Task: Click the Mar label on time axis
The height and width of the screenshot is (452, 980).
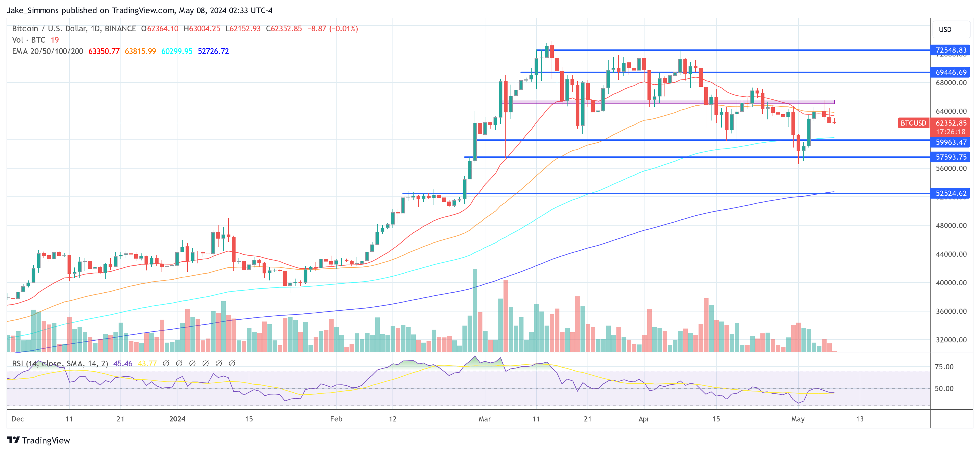Action: point(485,419)
